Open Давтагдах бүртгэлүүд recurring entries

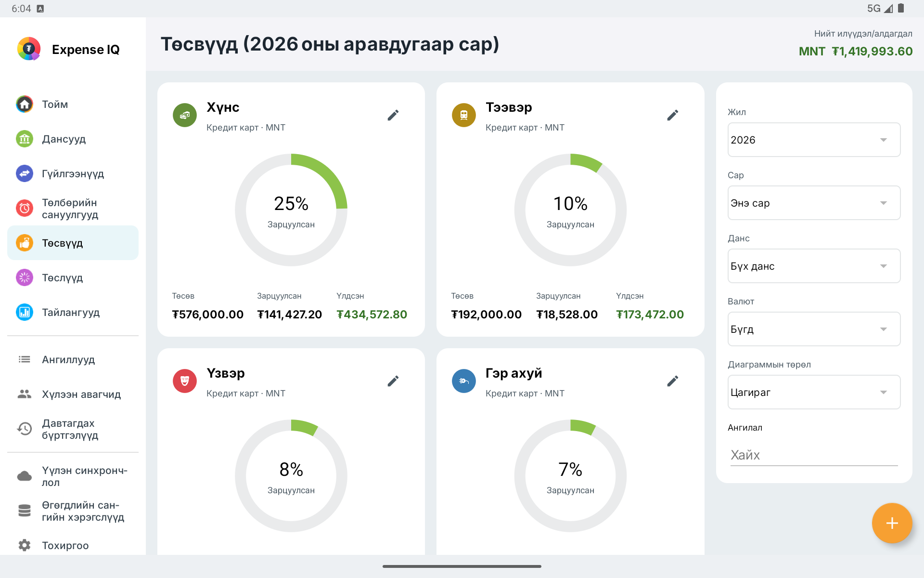(73, 429)
